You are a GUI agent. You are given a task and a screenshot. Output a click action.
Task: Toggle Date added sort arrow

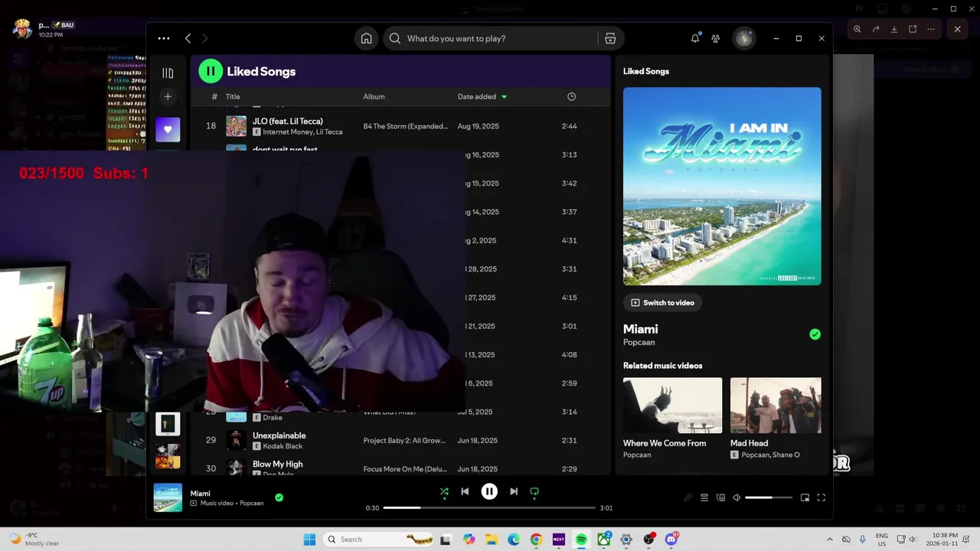(504, 96)
